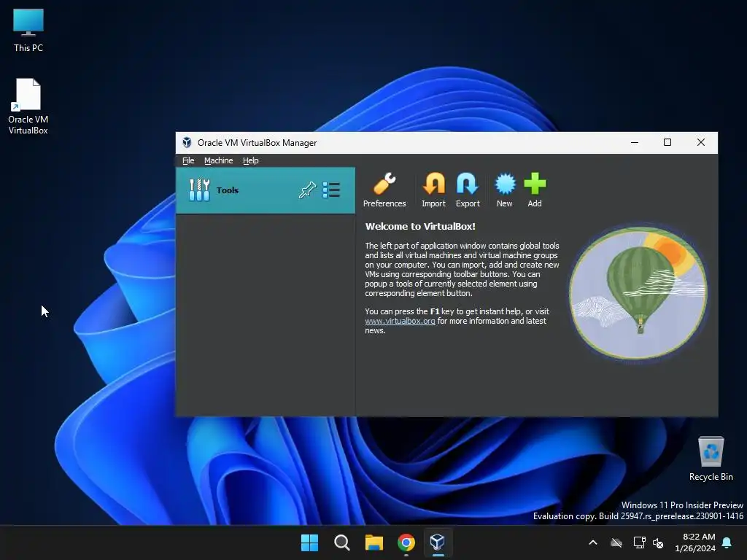Click the OneDrive cloud tray icon
Screen dimensions: 747x560
616,542
